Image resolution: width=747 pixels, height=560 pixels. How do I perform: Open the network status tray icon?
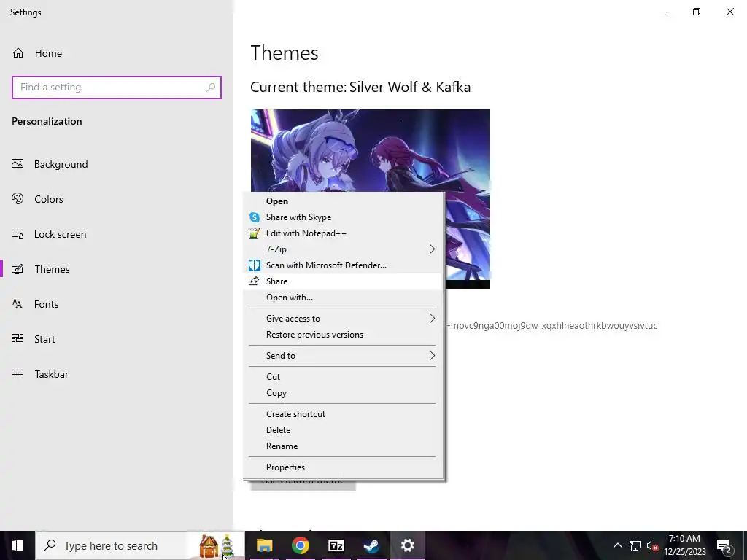(635, 545)
